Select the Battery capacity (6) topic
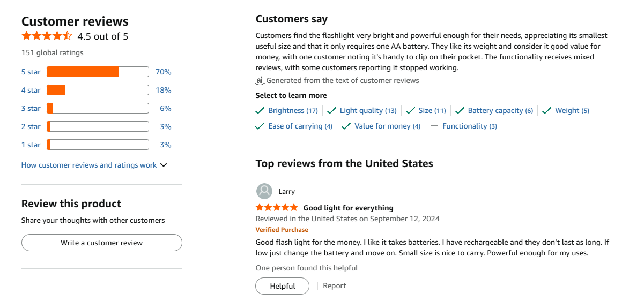This screenshot has height=301, width=644. click(500, 111)
